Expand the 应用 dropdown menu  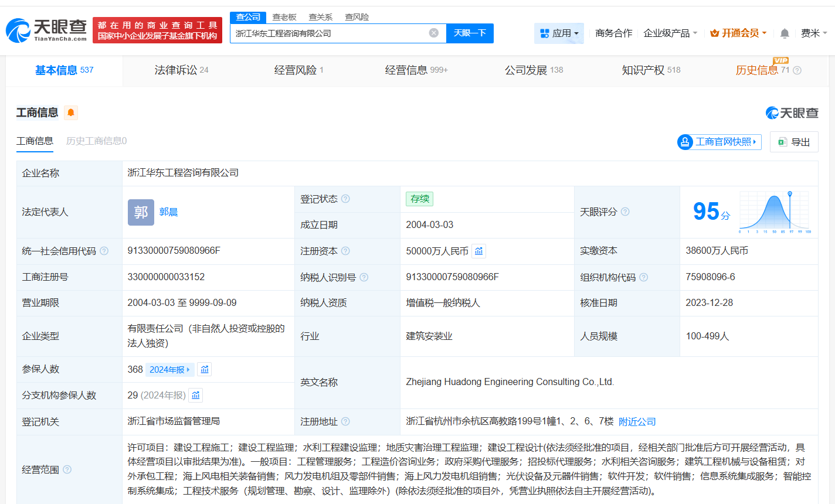click(559, 33)
